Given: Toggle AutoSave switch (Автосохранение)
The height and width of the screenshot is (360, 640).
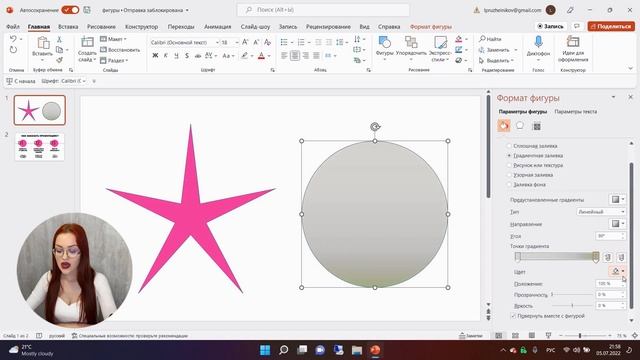Looking at the screenshot, I should [x=70, y=10].
